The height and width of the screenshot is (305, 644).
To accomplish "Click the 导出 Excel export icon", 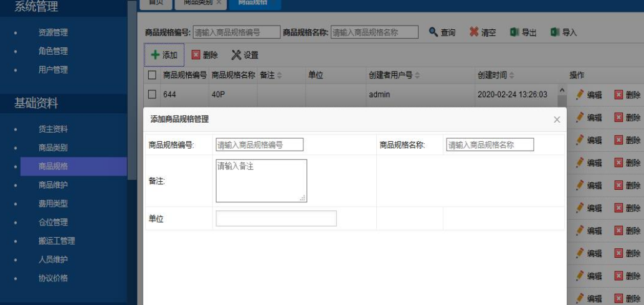I will click(514, 32).
